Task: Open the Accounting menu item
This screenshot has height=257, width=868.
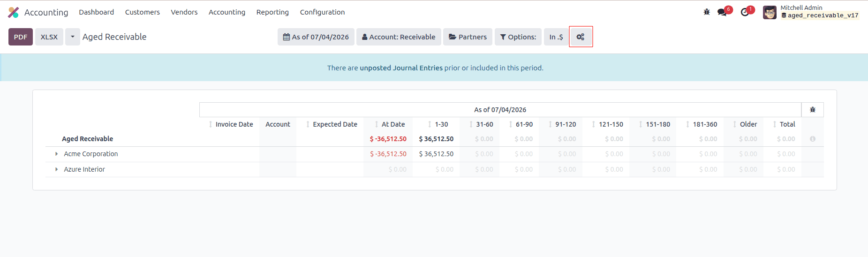Action: pos(227,12)
